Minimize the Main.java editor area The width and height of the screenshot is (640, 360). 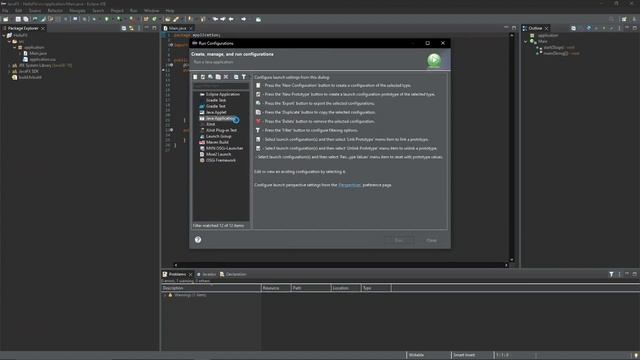pyautogui.click(x=506, y=28)
